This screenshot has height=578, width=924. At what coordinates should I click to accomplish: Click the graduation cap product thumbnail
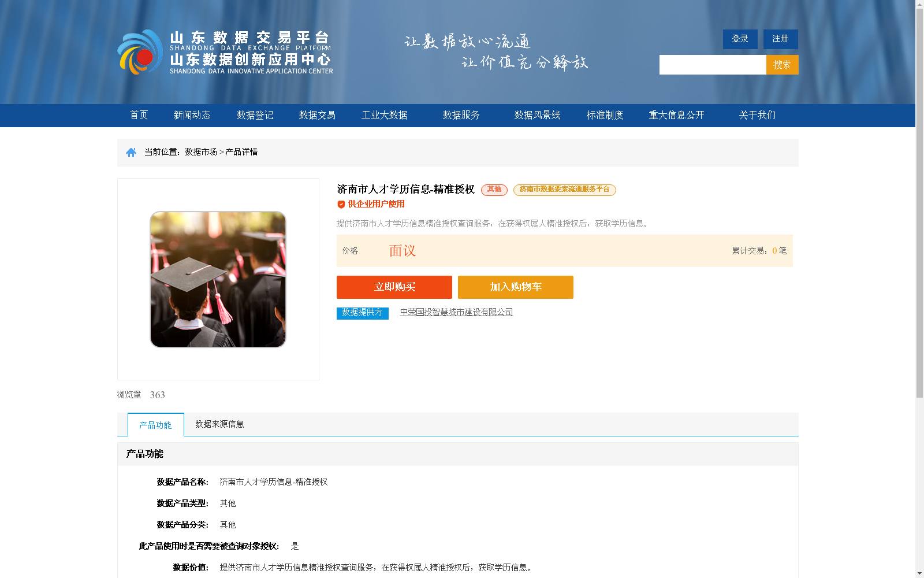[x=218, y=279]
